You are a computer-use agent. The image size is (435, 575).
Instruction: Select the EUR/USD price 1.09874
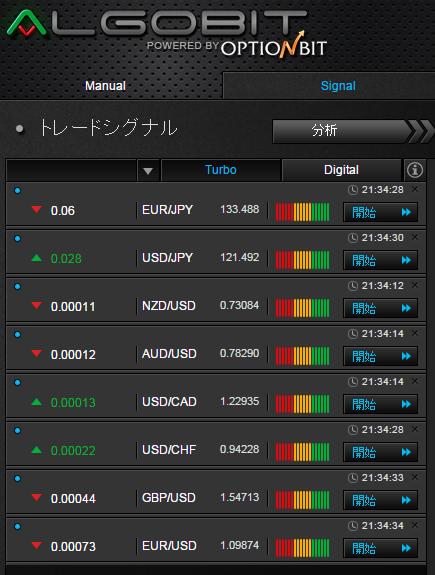point(240,545)
